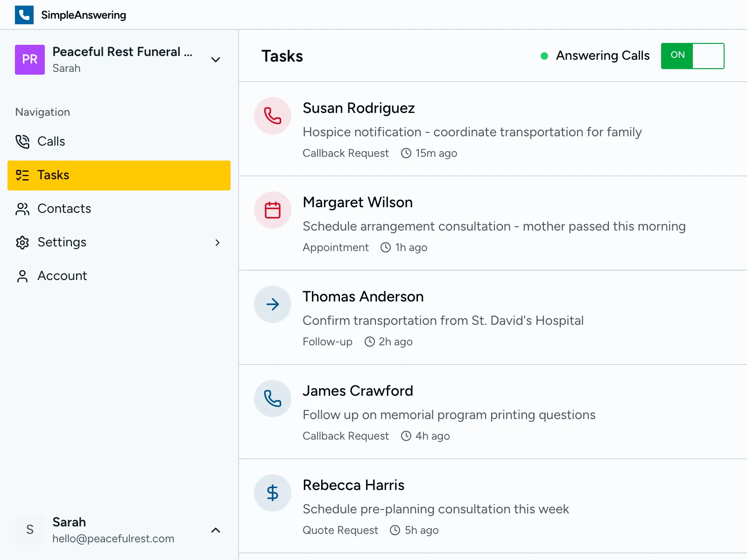Select the Contacts people icon

click(x=21, y=209)
